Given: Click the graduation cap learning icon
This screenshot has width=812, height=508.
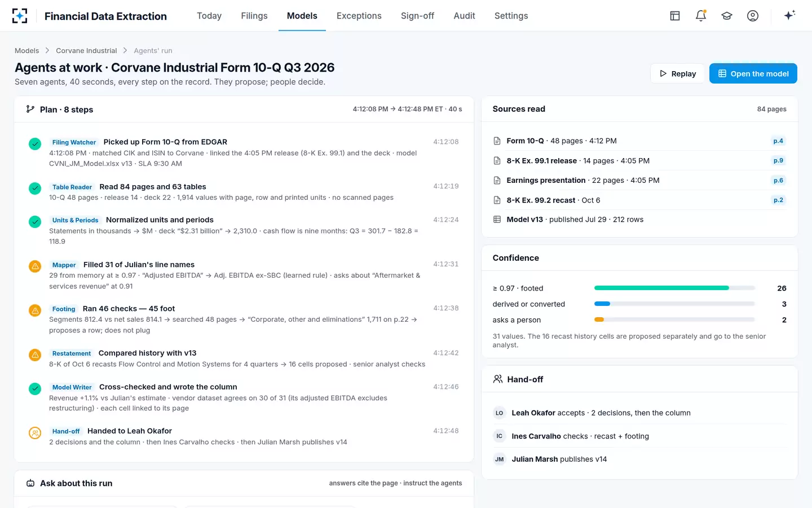Looking at the screenshot, I should 727,16.
